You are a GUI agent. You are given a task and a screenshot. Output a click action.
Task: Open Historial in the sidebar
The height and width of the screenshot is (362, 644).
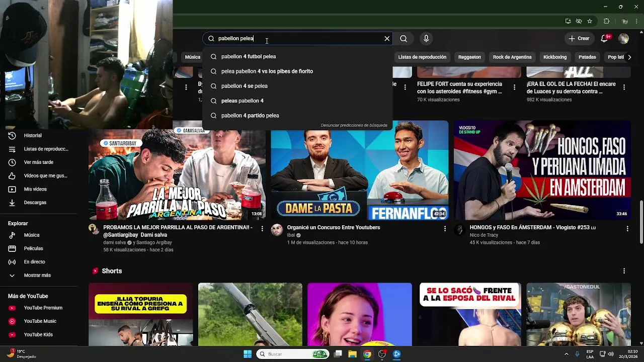(x=39, y=135)
